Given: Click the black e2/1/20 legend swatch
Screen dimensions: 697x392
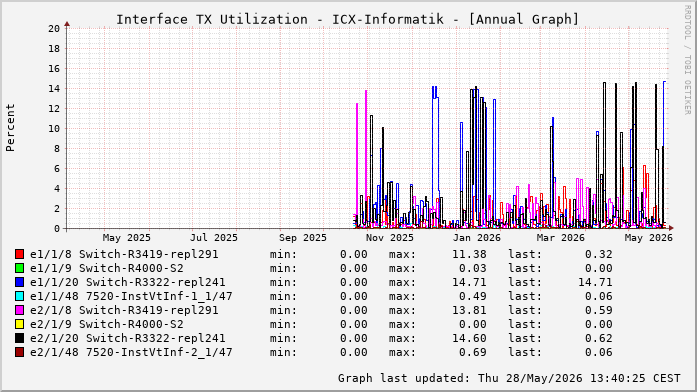Looking at the screenshot, I should coord(20,338).
